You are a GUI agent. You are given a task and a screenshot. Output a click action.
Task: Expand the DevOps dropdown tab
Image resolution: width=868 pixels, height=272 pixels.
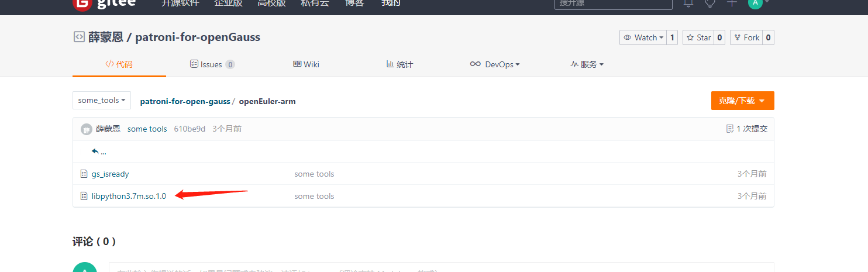[495, 64]
